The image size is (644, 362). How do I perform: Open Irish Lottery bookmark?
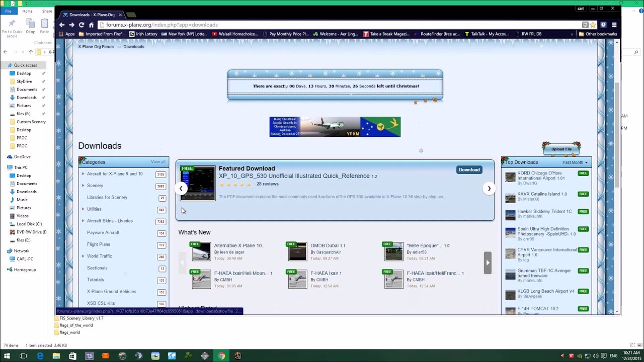point(143,34)
